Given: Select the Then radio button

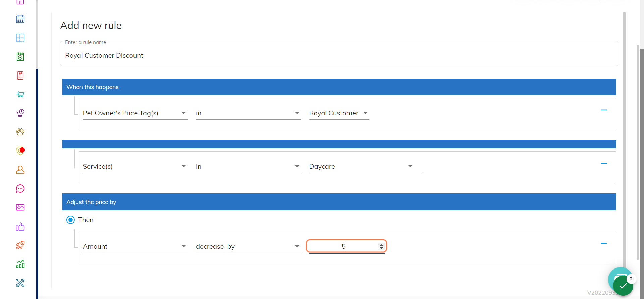Looking at the screenshot, I should pos(70,220).
